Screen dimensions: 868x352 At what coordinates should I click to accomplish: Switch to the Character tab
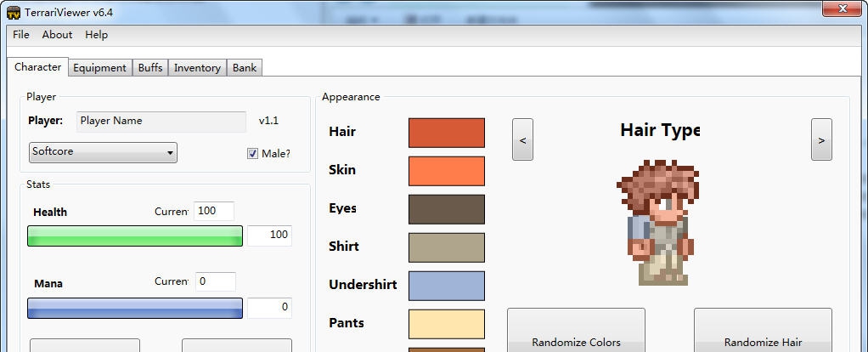coord(37,67)
